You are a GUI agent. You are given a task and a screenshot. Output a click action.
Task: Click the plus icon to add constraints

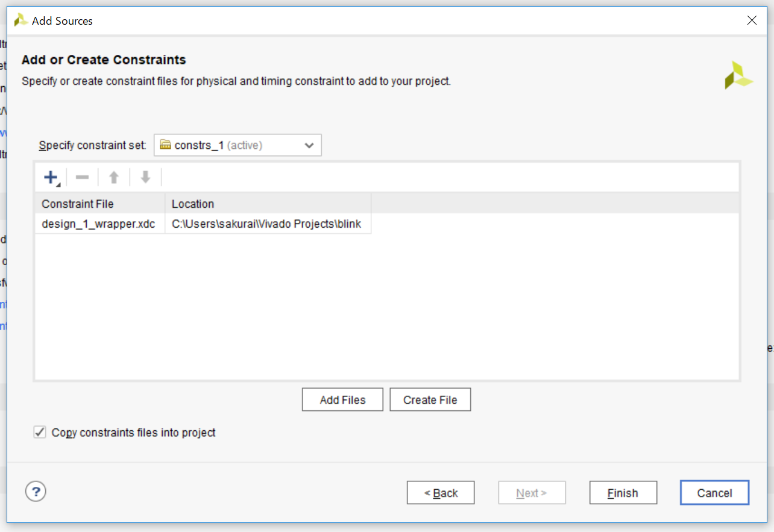coord(51,177)
